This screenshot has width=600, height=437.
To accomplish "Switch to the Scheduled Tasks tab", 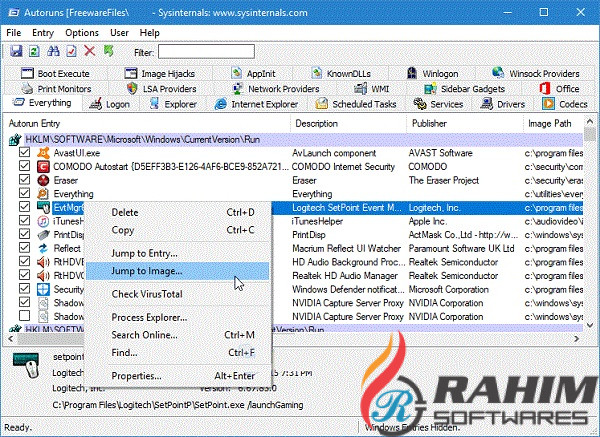I will click(x=357, y=103).
